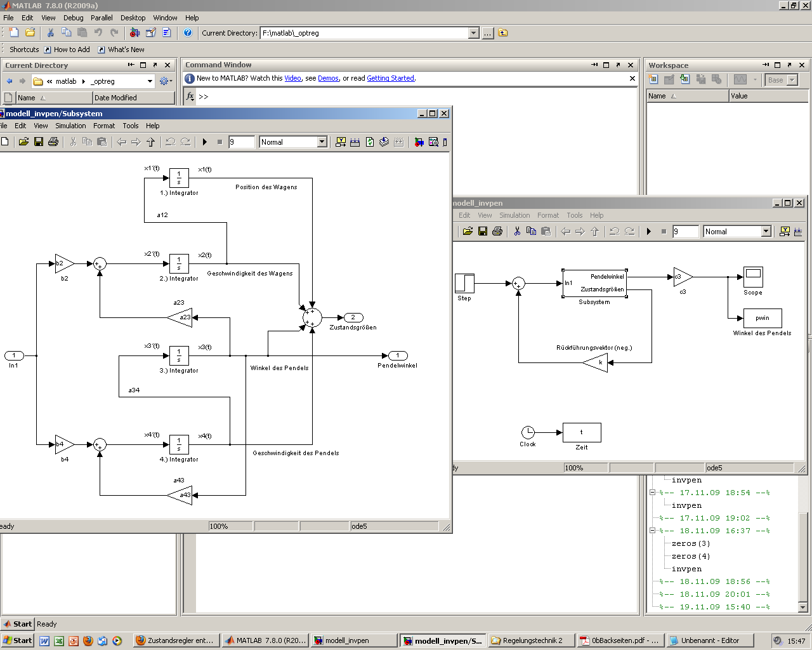Image resolution: width=812 pixels, height=650 pixels.
Task: Select the Step block in modell_invpen
Action: coord(464,283)
